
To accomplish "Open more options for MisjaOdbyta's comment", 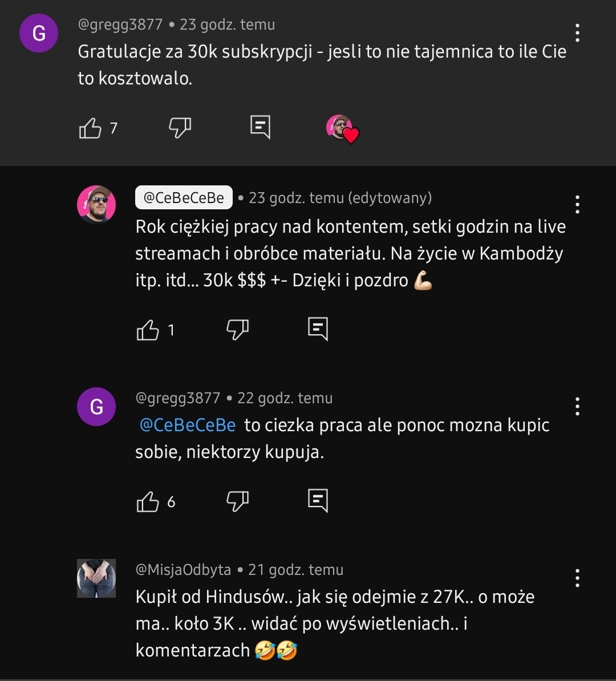I will tap(577, 578).
